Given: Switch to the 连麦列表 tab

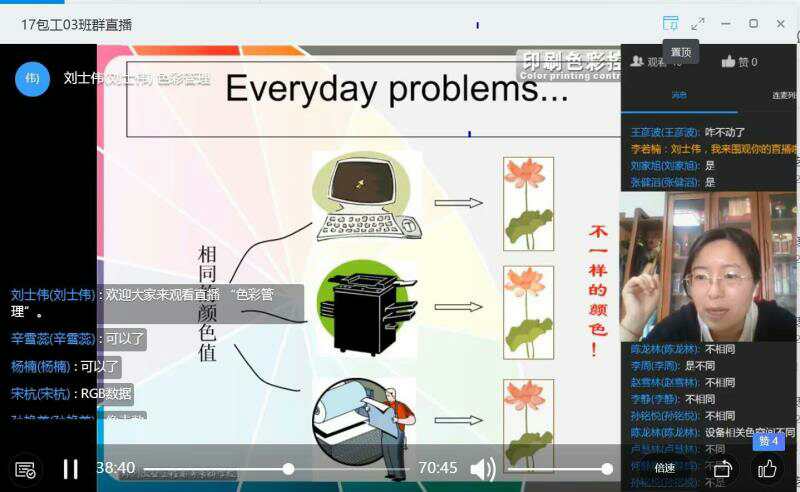Looking at the screenshot, I should (782, 96).
